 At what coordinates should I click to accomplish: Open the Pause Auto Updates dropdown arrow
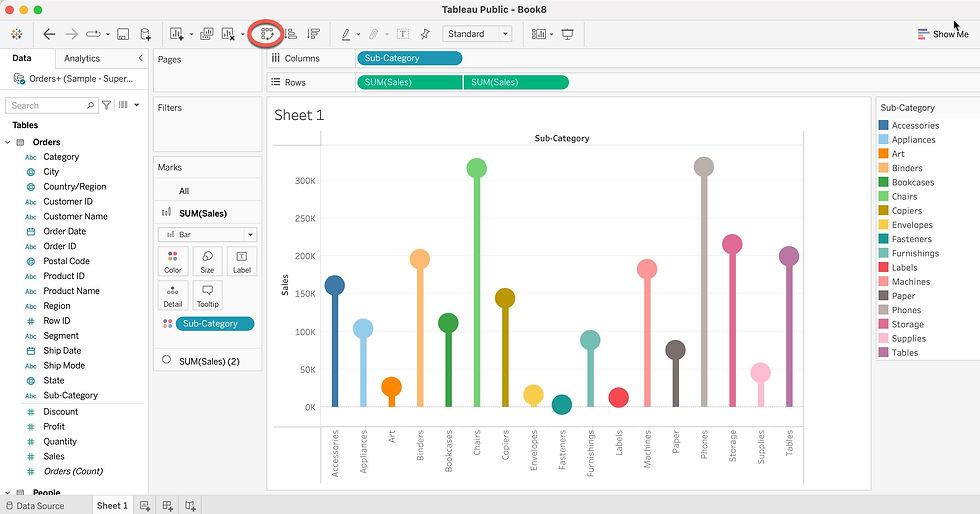(x=108, y=34)
